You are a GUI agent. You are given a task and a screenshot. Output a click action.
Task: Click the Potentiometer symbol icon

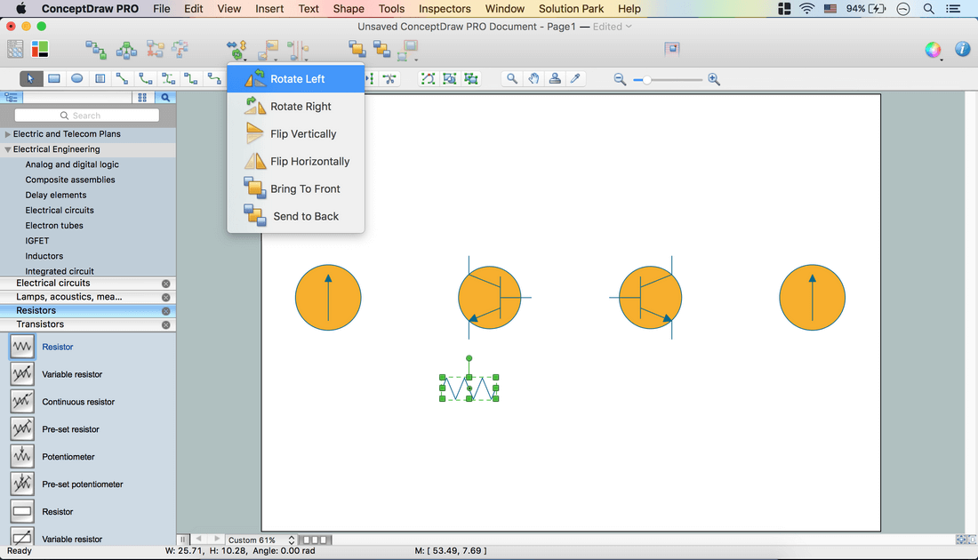coord(22,457)
